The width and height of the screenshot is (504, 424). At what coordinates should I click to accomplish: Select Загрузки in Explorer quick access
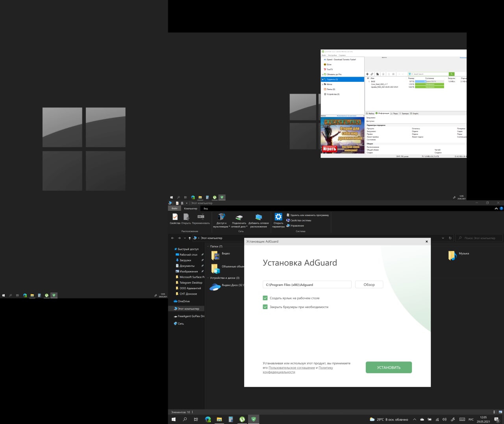[185, 260]
